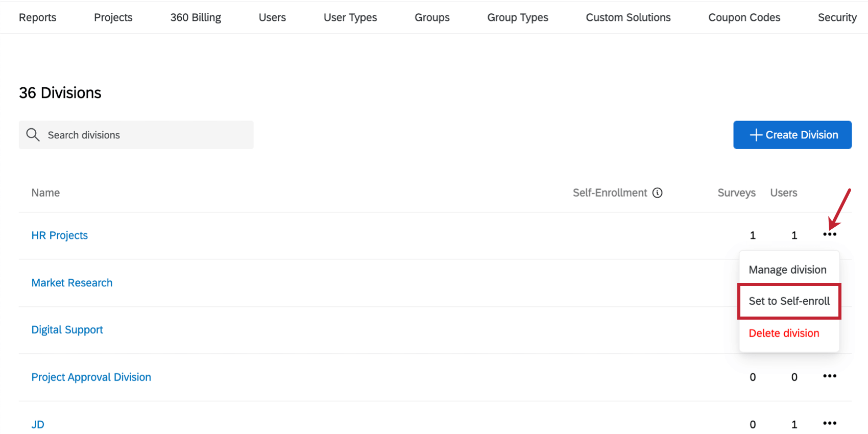The width and height of the screenshot is (868, 434).
Task: Go to the 360 Billing tab
Action: click(196, 17)
